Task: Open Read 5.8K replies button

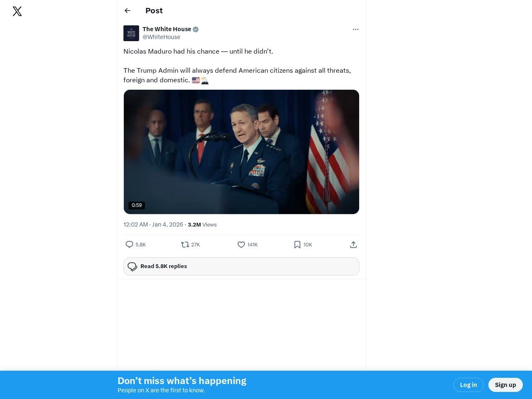Action: click(241, 266)
